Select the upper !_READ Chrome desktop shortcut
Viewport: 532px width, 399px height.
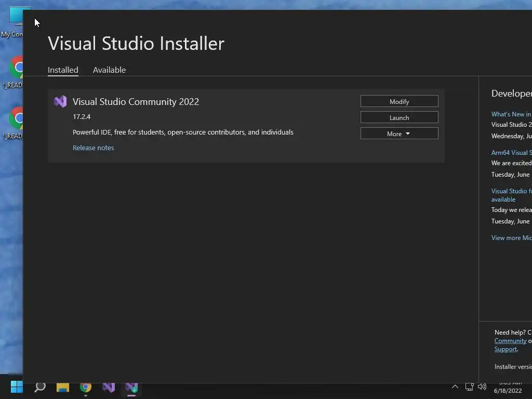point(14,72)
